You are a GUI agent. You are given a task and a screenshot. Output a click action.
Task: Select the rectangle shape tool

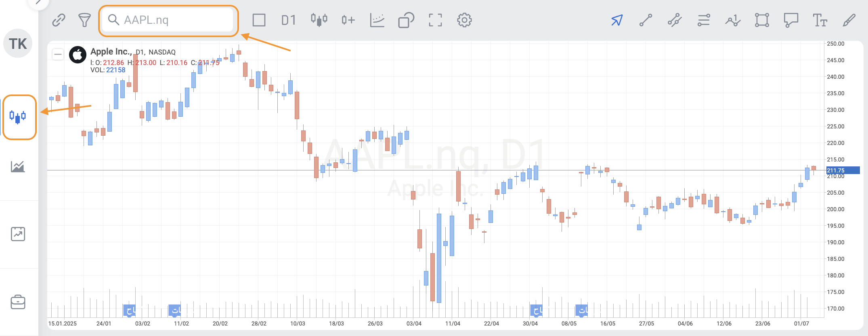pos(762,20)
